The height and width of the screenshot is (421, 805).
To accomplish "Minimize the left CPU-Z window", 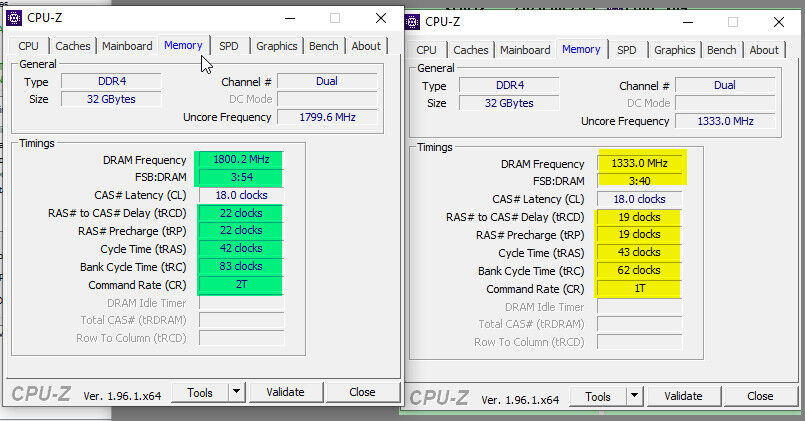I will click(290, 18).
